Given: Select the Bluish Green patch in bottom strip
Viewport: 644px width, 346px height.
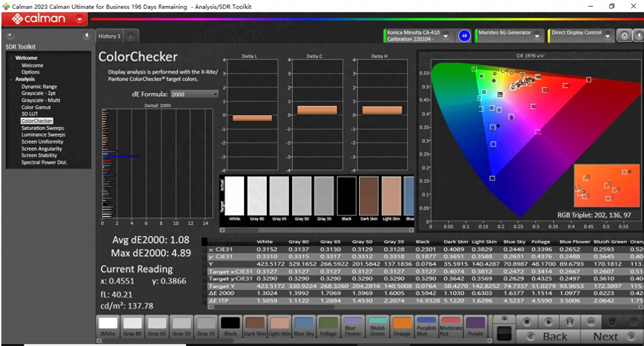Looking at the screenshot, I should pyautogui.click(x=377, y=327).
